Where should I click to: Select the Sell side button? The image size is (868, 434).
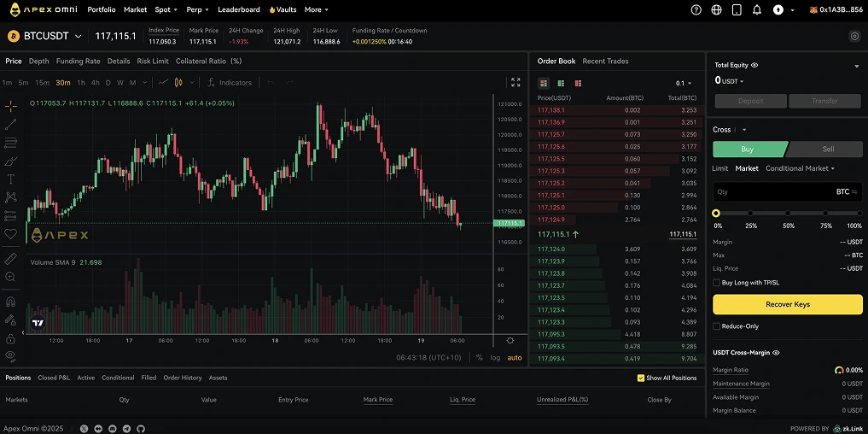tap(825, 150)
